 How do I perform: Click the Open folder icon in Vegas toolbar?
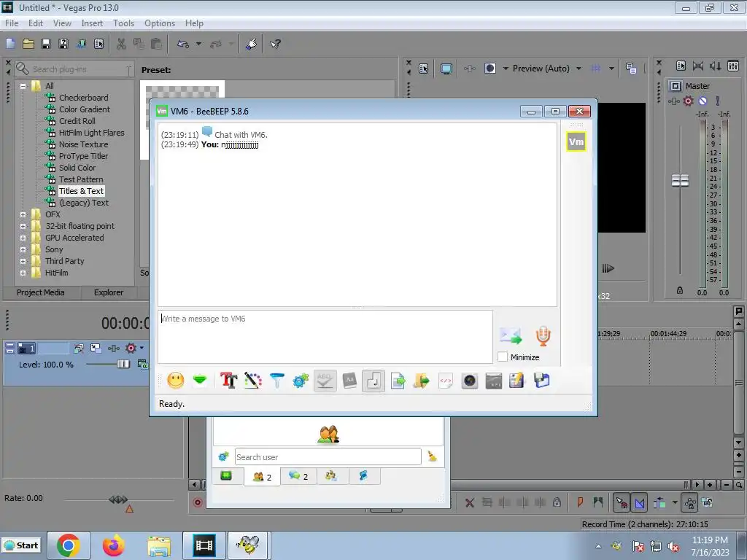(x=28, y=44)
